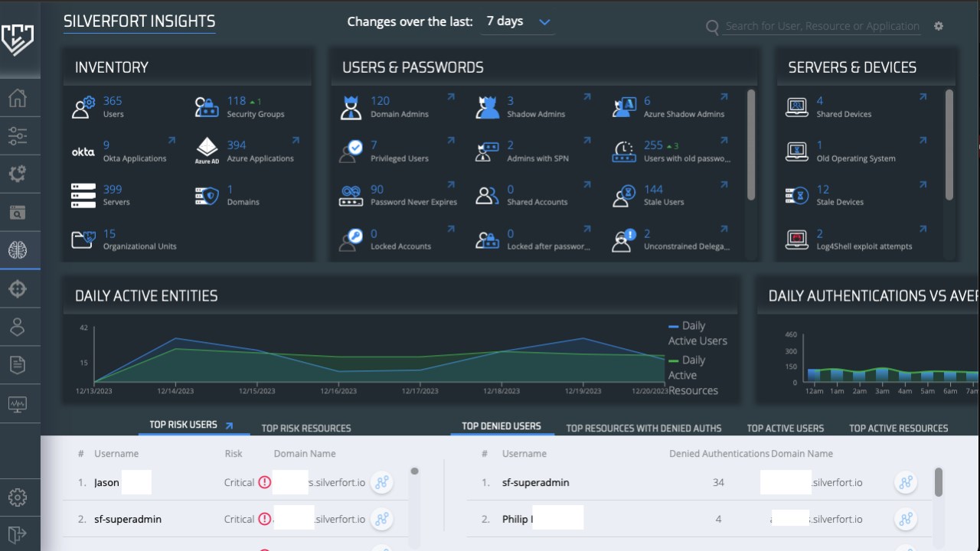Viewport: 980px width, 551px height.
Task: Open the sliders policies icon in sidebar
Action: [x=18, y=135]
